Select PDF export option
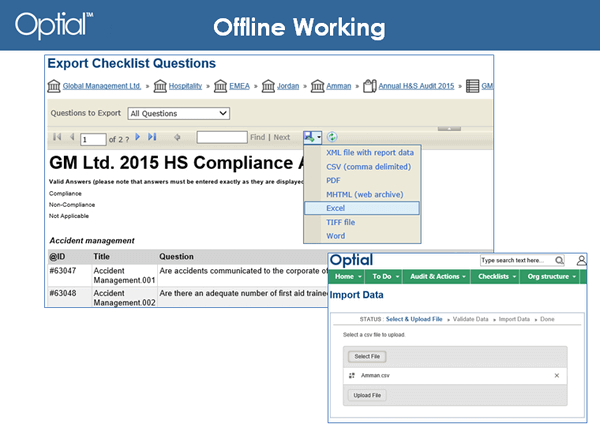Image resolution: width=600 pixels, height=424 pixels. (333, 180)
